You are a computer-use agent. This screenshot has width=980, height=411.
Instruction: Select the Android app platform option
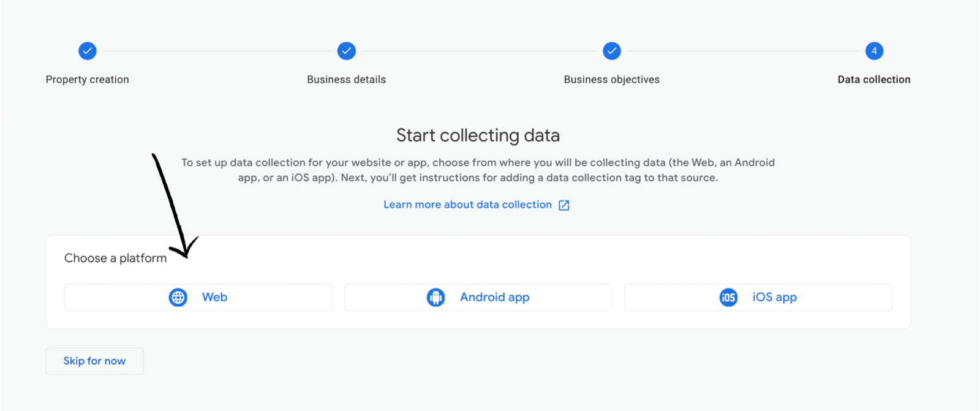click(x=478, y=297)
